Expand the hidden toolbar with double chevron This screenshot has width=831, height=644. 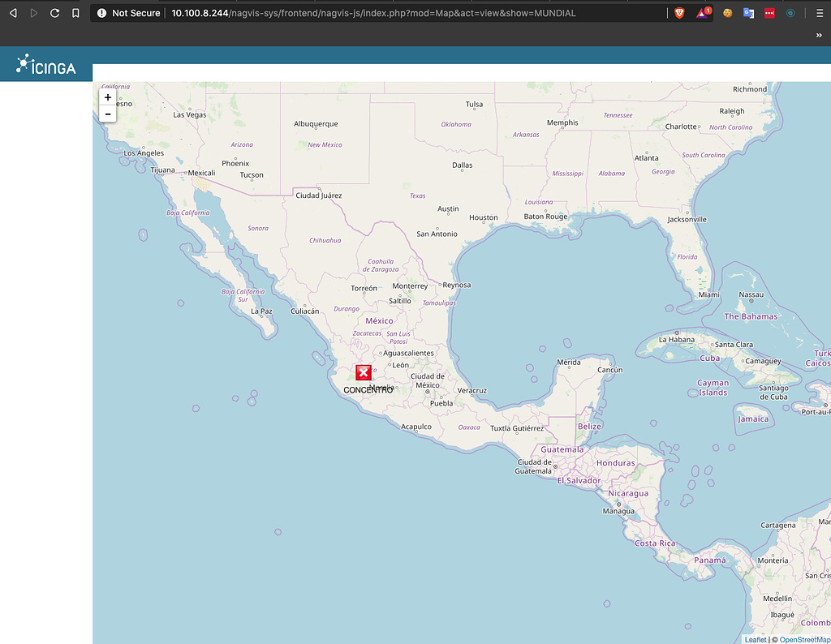coord(818,35)
